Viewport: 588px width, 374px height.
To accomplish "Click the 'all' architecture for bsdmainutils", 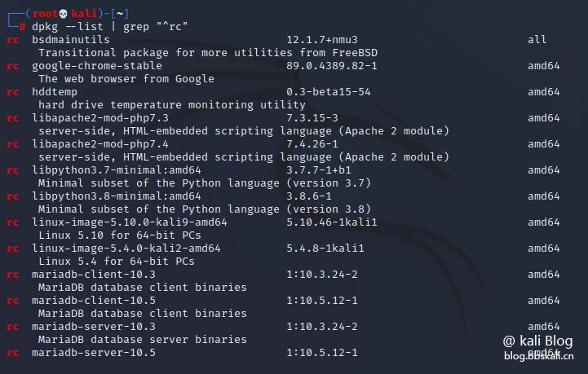I will click(x=537, y=40).
